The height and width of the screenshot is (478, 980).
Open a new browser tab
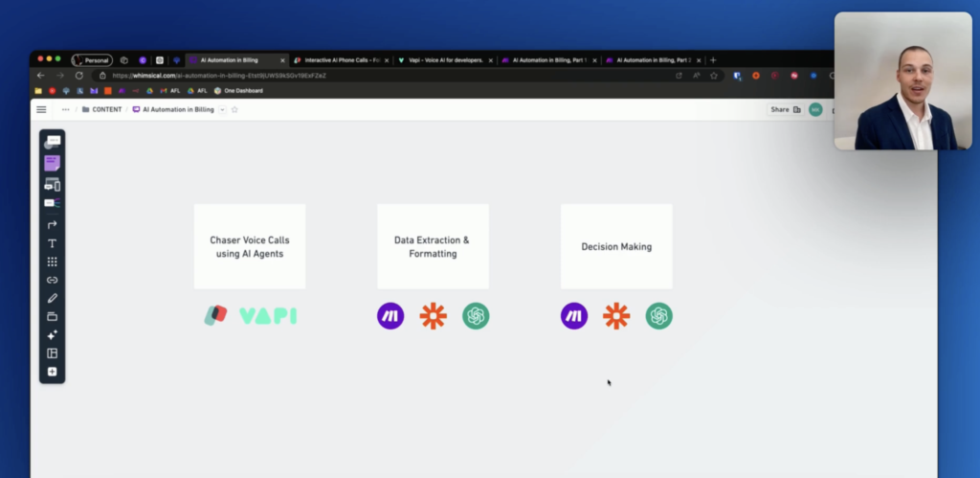(713, 60)
